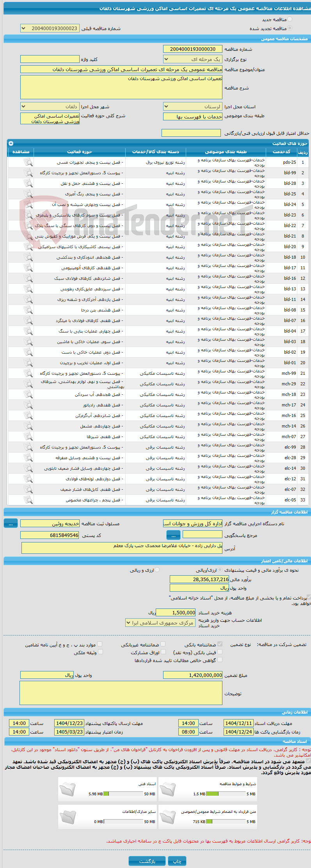
Task: Click the متن قرارداد size progress bar
Action: [226, 821]
